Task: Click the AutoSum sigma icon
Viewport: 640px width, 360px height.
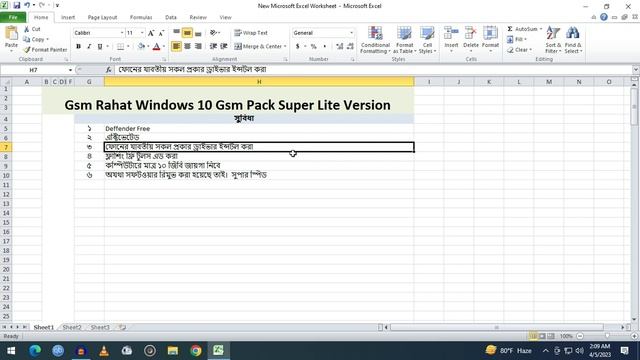Action: [x=510, y=29]
